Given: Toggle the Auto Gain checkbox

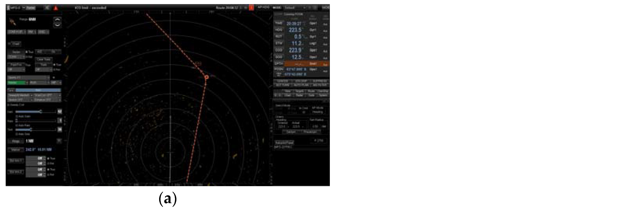Looking at the screenshot, I should click(17, 116).
